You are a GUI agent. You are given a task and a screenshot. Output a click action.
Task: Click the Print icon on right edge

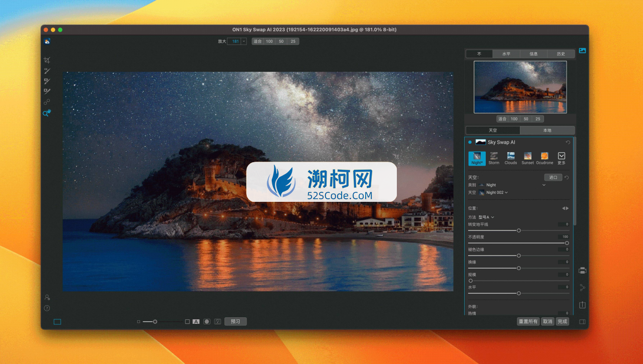(582, 271)
